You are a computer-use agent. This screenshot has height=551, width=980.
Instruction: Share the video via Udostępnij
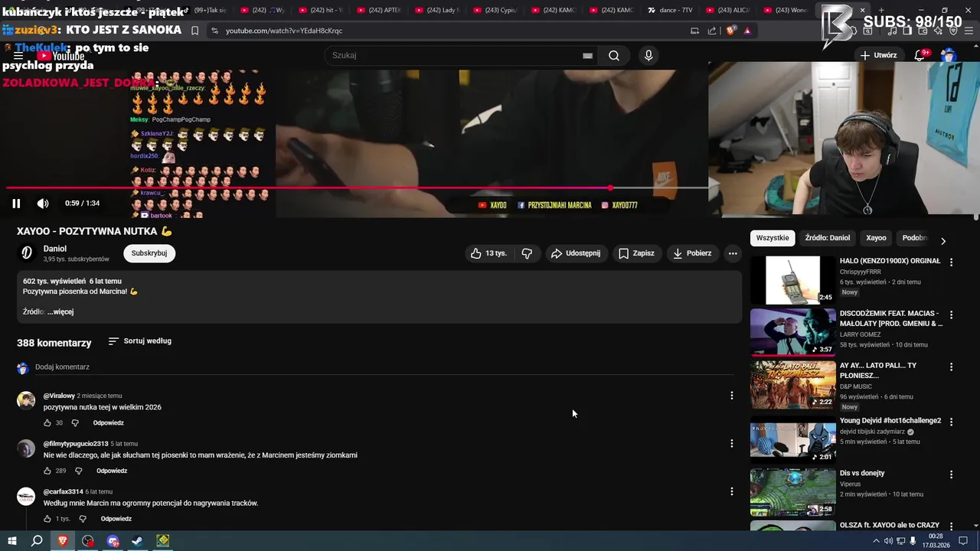click(576, 253)
